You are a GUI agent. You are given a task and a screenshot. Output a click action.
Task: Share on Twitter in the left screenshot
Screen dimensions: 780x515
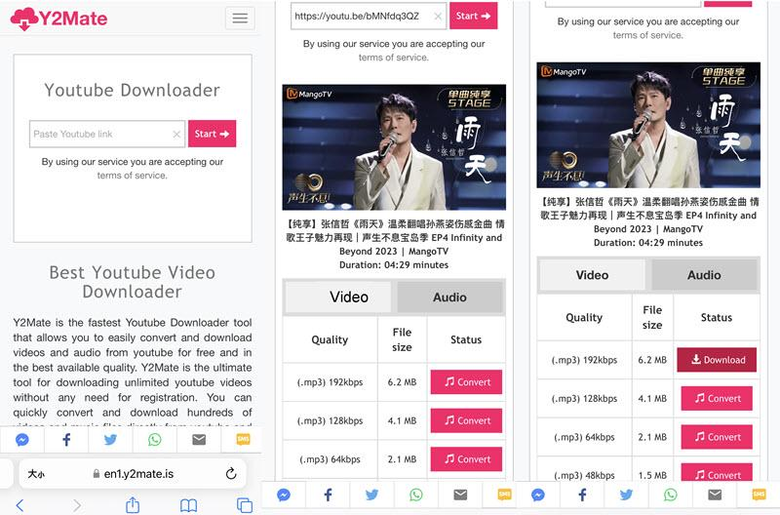(x=110, y=440)
